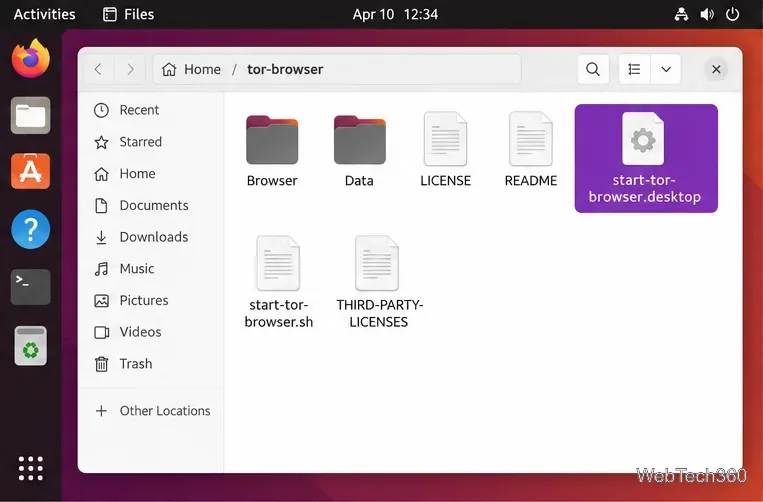Open Ubuntu Software from the dock
Viewport: 763px width, 502px height.
[31, 171]
